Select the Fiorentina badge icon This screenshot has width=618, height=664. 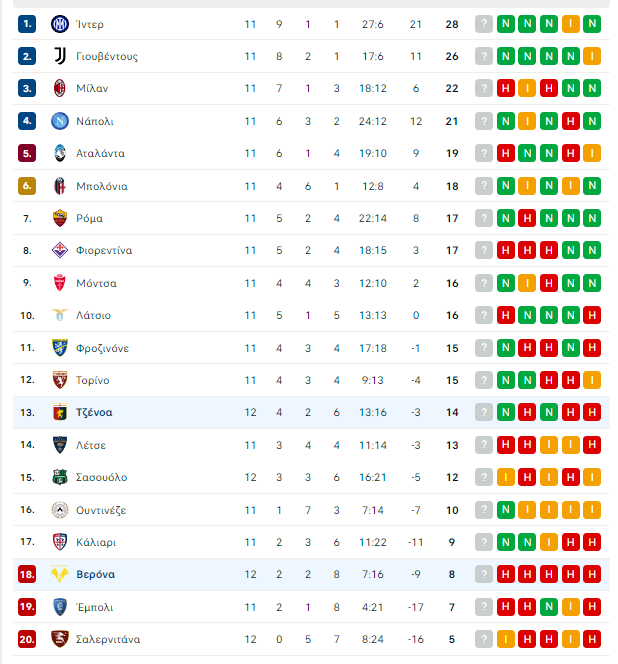pyautogui.click(x=60, y=250)
